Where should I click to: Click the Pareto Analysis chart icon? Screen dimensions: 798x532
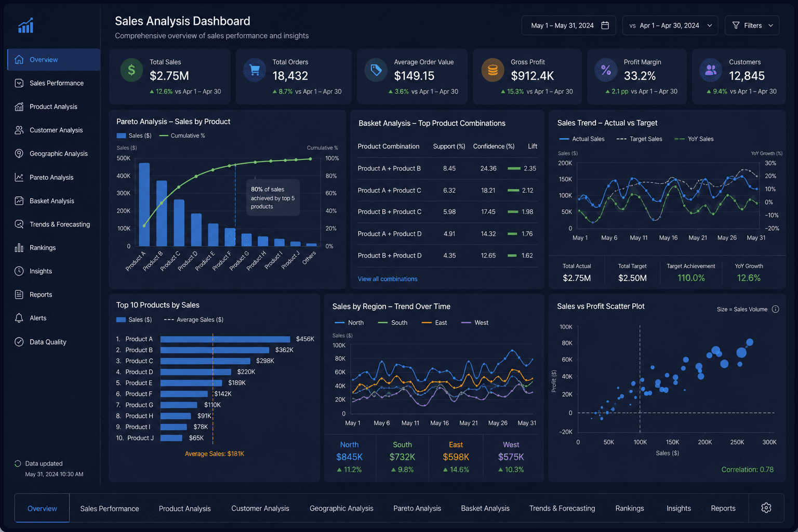point(19,177)
